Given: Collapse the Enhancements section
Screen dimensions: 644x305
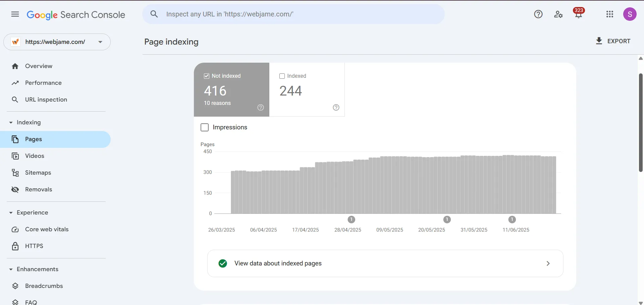Looking at the screenshot, I should [x=11, y=269].
